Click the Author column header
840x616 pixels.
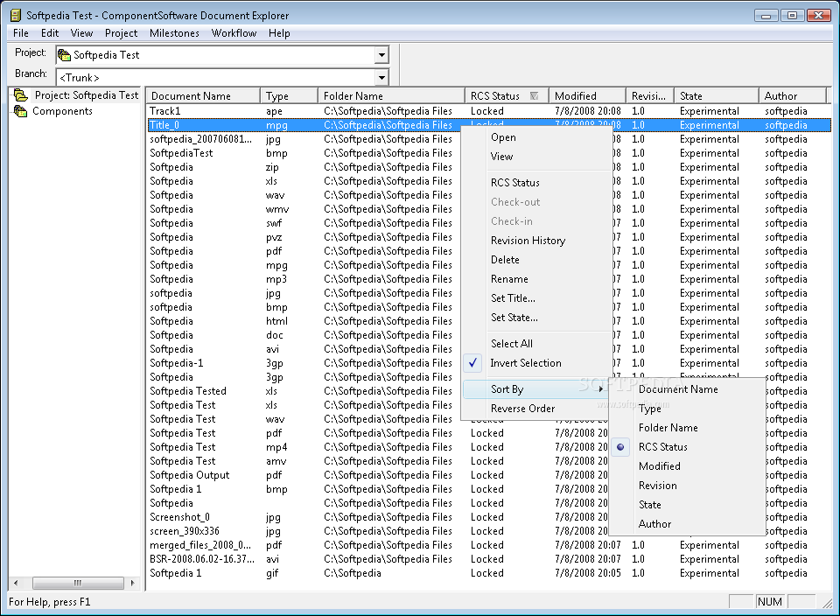tap(793, 96)
